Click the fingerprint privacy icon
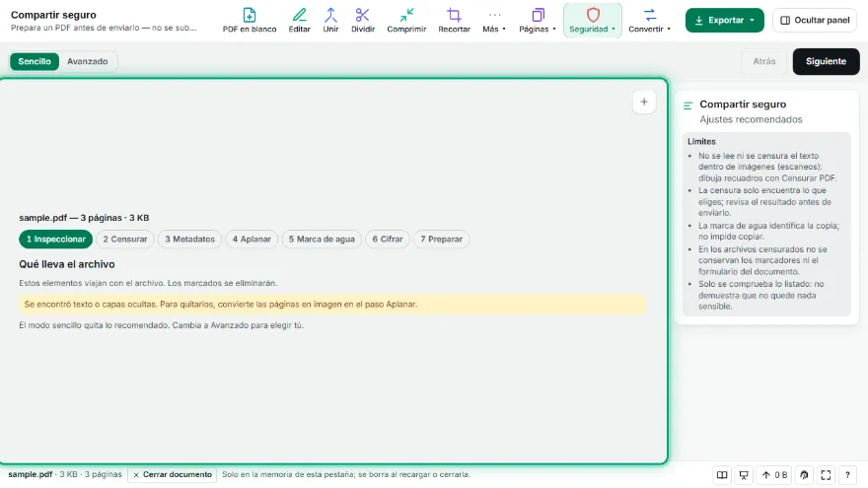This screenshot has height=488, width=868. click(x=804, y=475)
